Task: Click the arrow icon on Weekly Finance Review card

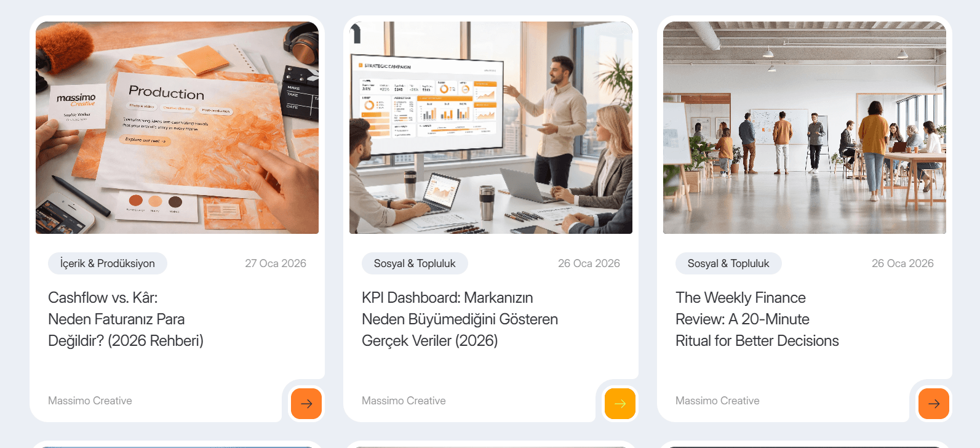Action: point(934,404)
